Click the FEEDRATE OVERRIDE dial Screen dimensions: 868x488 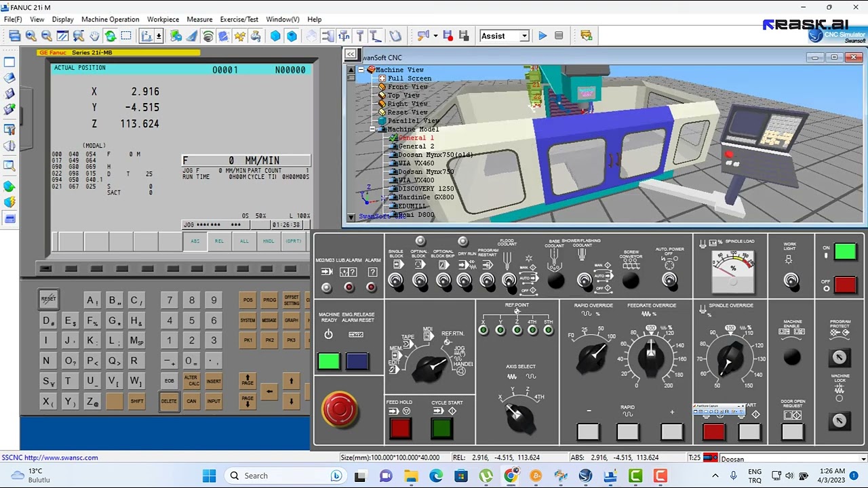(650, 357)
